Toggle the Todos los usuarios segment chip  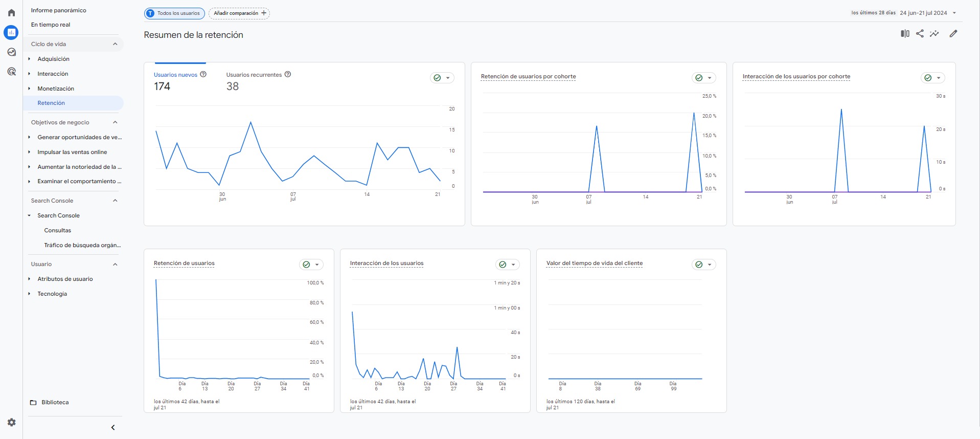click(174, 13)
